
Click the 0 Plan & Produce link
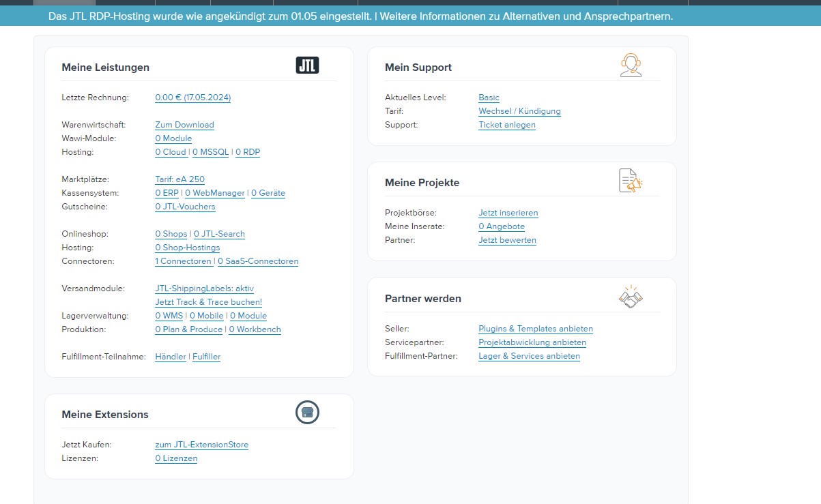coord(189,329)
